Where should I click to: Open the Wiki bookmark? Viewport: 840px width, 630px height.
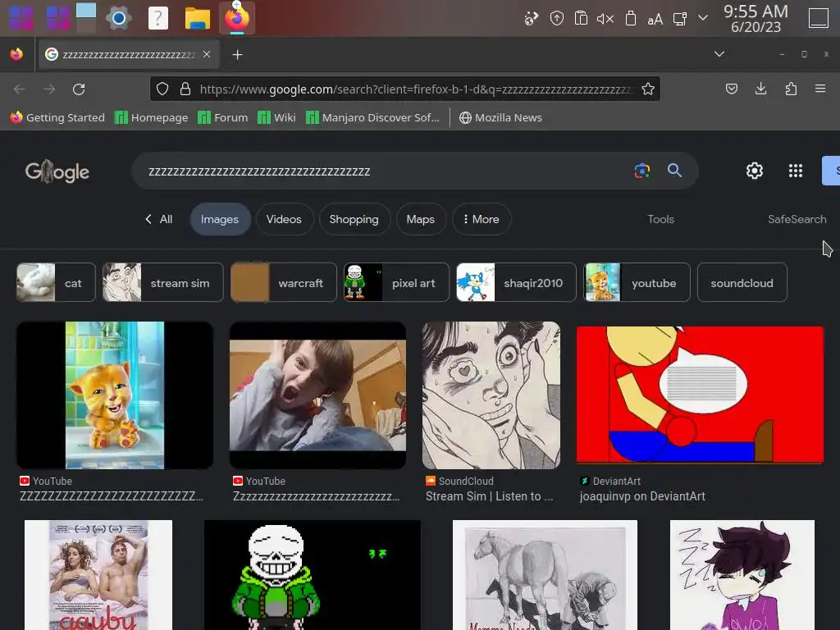pyautogui.click(x=276, y=117)
